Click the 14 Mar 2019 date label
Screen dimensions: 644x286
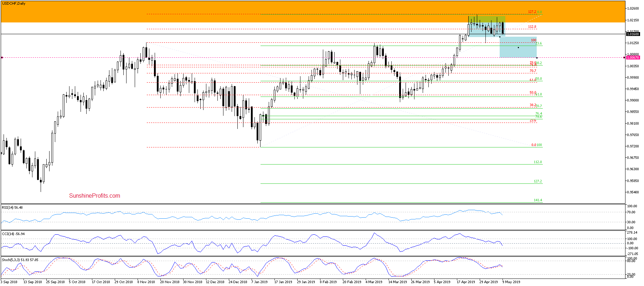(x=397, y=282)
